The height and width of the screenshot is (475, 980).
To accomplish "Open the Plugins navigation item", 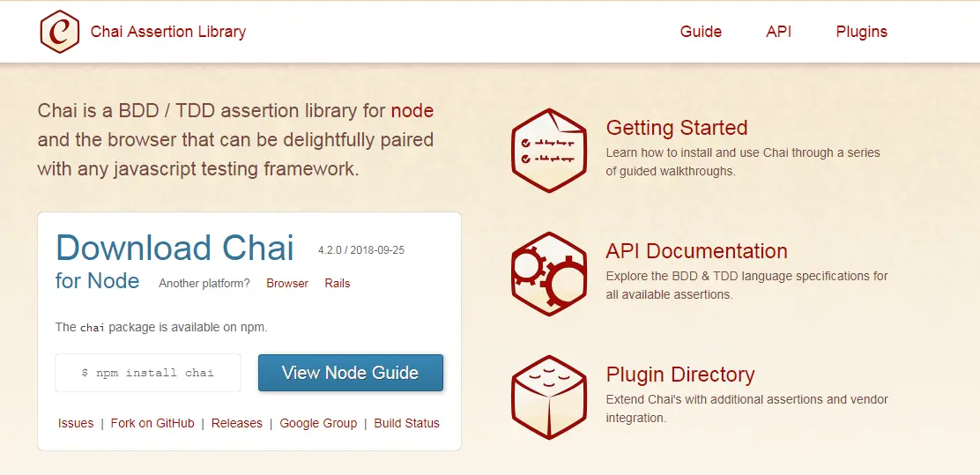I will point(861,32).
